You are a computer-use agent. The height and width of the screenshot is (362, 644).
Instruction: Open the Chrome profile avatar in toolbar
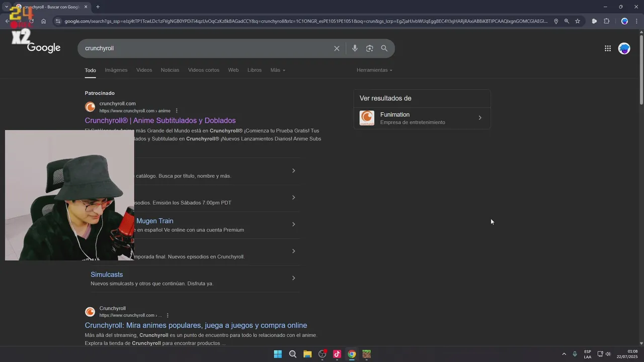624,21
